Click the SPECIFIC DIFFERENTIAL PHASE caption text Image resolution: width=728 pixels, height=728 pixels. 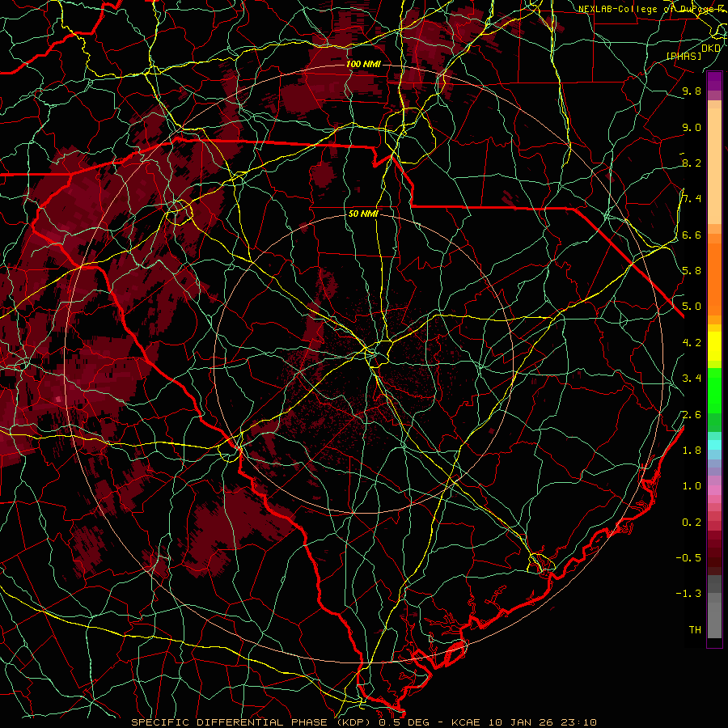coord(229,722)
